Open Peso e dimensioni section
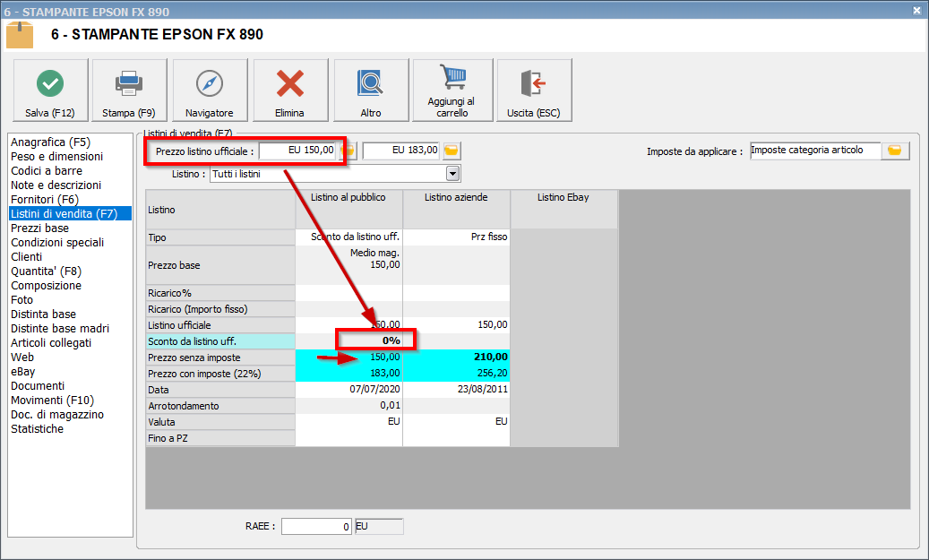 (x=56, y=157)
